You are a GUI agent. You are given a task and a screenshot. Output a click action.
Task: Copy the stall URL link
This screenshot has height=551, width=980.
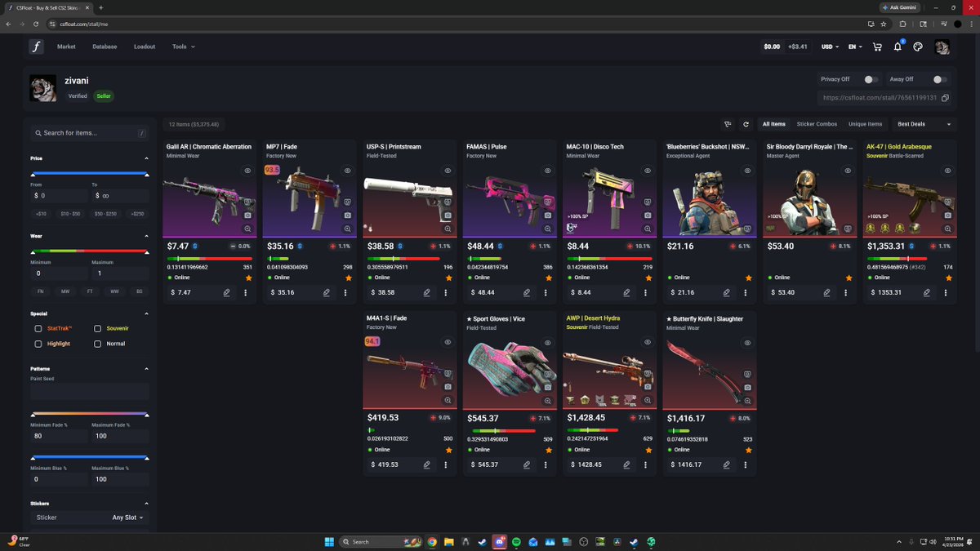[945, 98]
